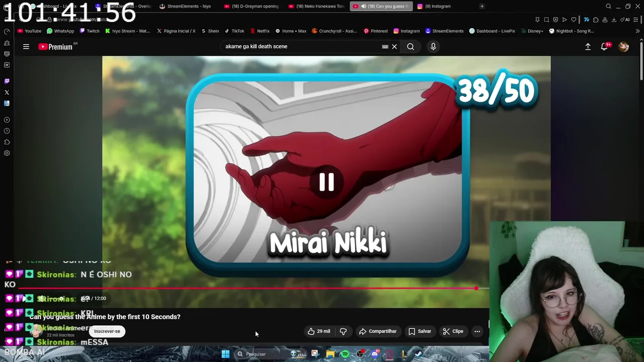Switch to the D-Grayman opening tab
The height and width of the screenshot is (362, 644).
252,6
